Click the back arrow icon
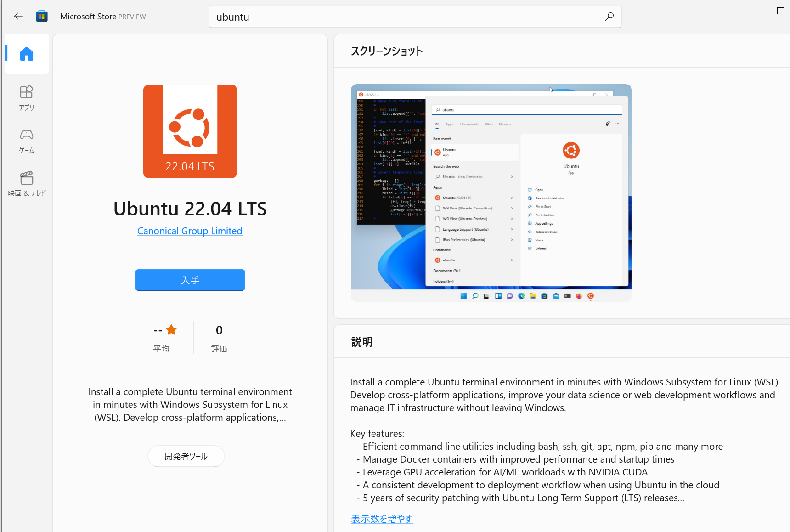This screenshot has width=790, height=532. coord(18,17)
